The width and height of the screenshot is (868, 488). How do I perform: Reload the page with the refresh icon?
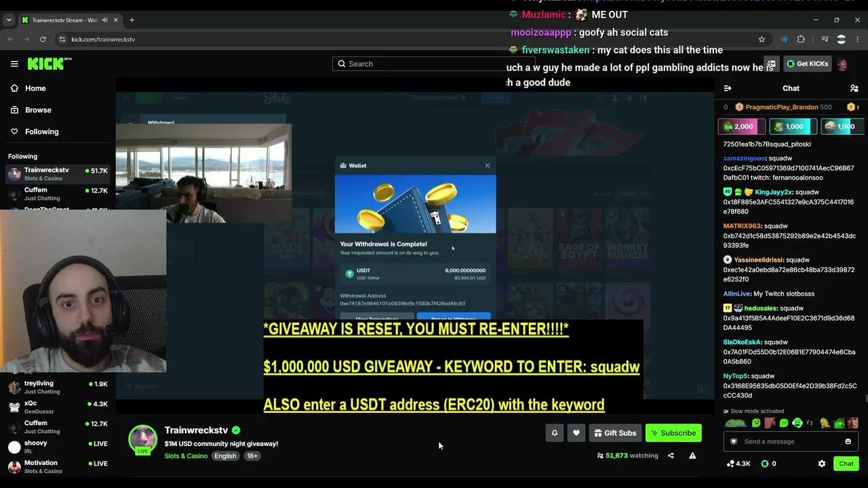coord(43,39)
